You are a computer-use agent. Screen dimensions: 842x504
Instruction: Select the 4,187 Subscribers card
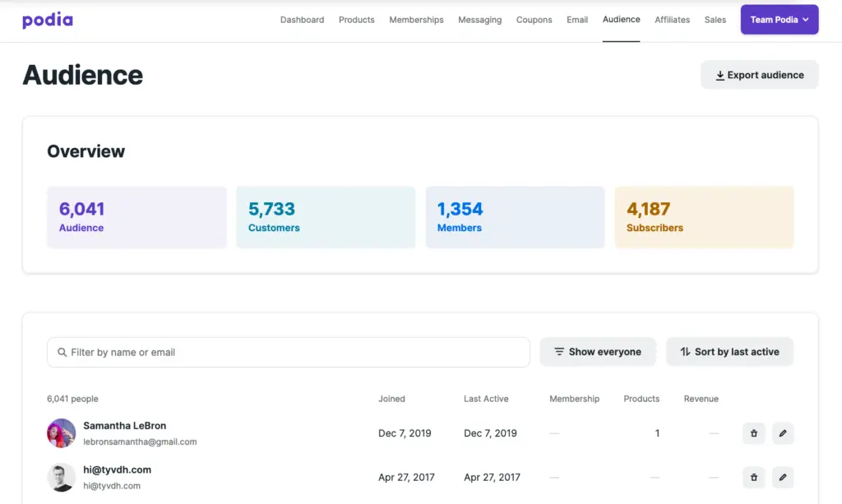click(704, 217)
